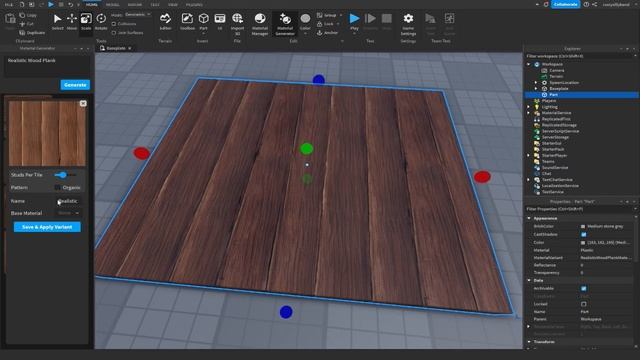This screenshot has width=640, height=360.
Task: Click Save & Apply Variant
Action: (47, 227)
